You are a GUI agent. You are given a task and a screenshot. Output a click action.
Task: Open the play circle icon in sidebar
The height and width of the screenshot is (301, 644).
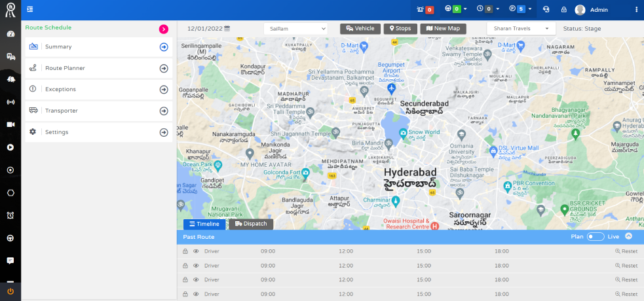click(10, 147)
